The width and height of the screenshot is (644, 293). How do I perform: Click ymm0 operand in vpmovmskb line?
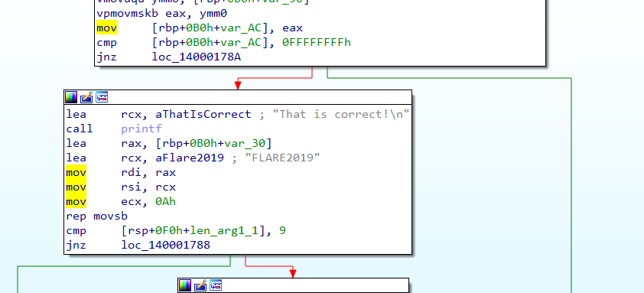pos(213,14)
